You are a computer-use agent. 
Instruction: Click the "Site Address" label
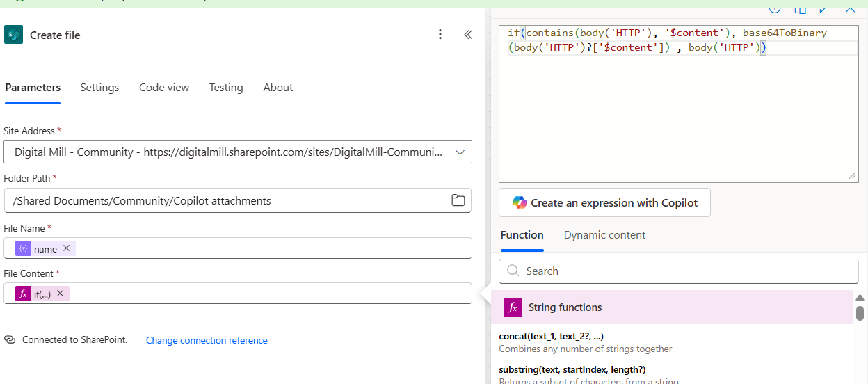click(29, 131)
